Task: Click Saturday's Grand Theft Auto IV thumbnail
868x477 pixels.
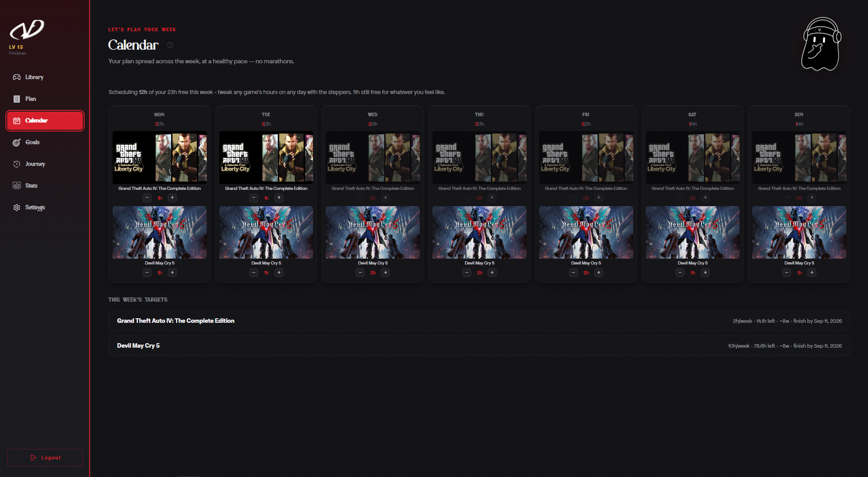Action: [x=693, y=157]
